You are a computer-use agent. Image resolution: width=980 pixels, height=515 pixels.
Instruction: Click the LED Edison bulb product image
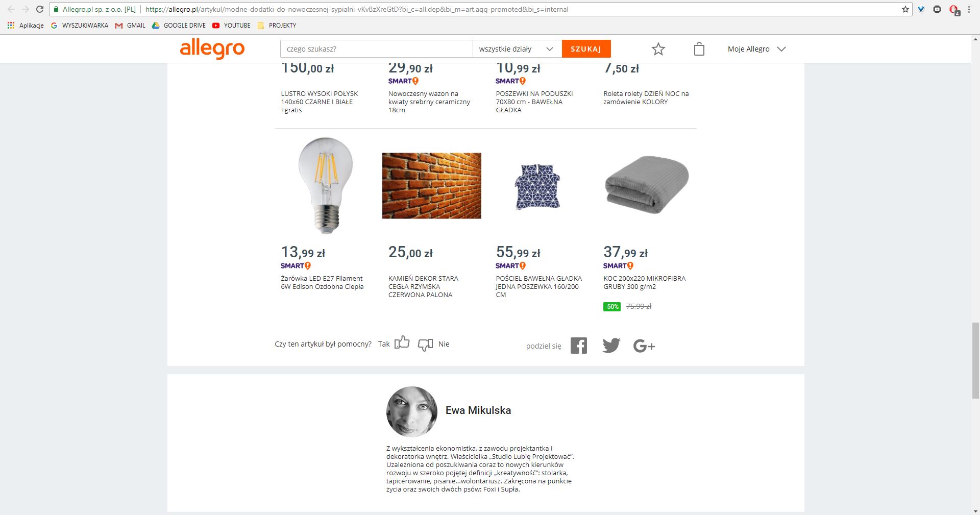[326, 185]
